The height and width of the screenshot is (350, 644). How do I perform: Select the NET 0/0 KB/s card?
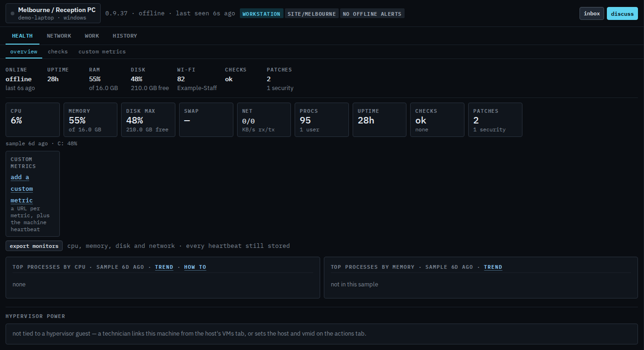pos(264,120)
